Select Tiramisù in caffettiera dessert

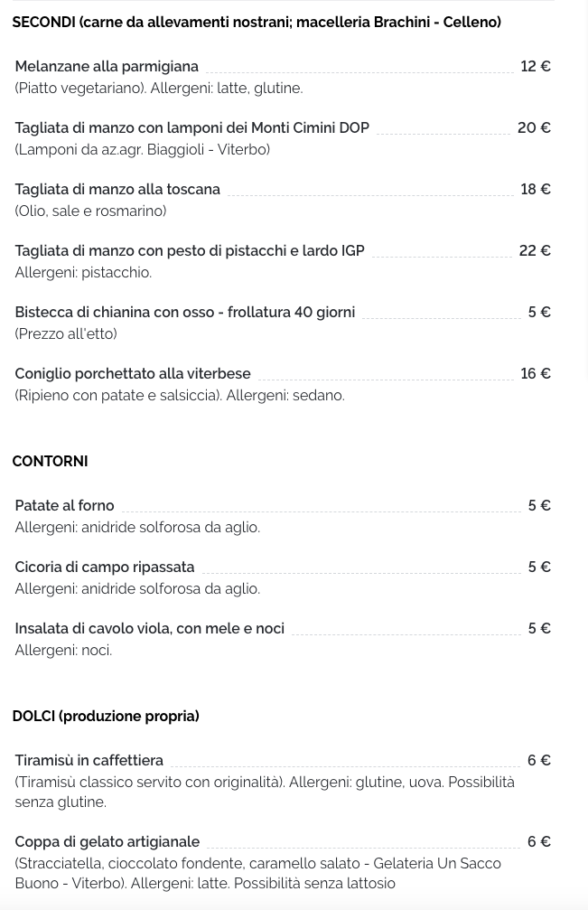(x=89, y=760)
